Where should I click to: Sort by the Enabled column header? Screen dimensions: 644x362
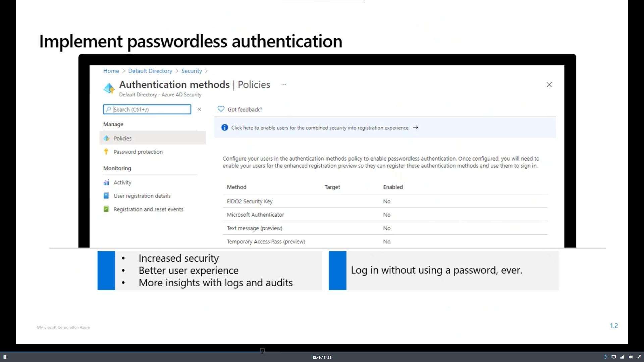[393, 187]
